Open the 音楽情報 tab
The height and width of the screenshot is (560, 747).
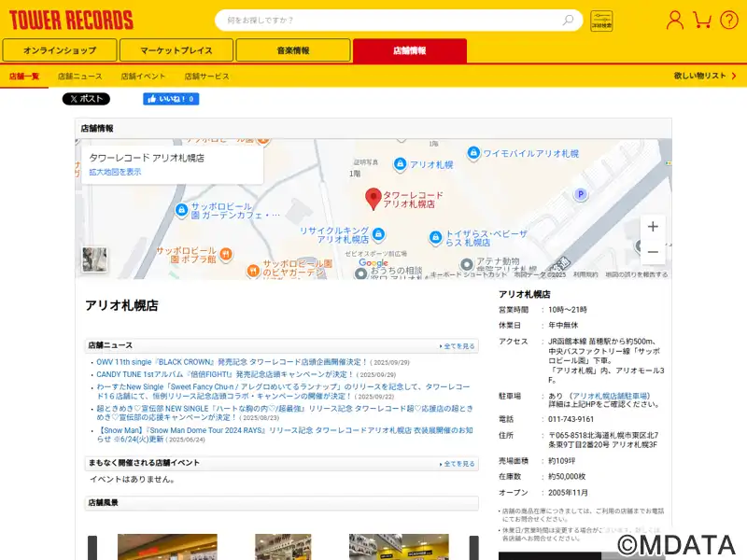[x=293, y=50]
